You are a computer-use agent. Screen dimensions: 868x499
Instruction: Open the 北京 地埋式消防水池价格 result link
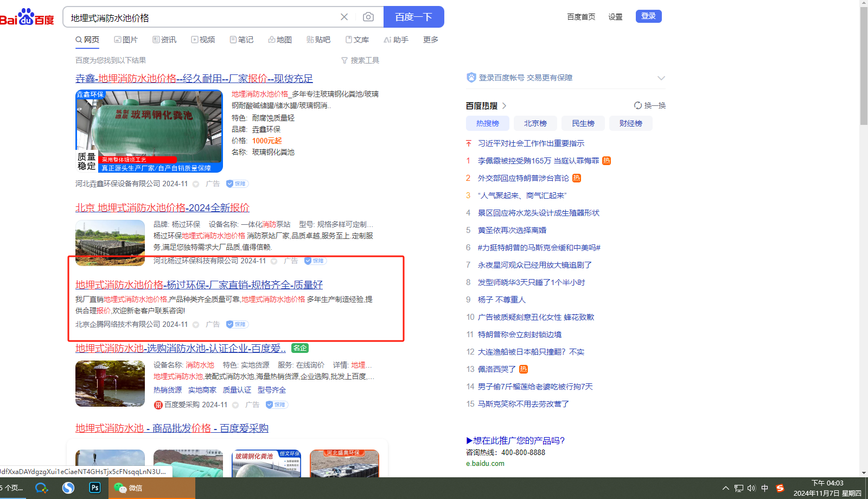click(x=162, y=207)
